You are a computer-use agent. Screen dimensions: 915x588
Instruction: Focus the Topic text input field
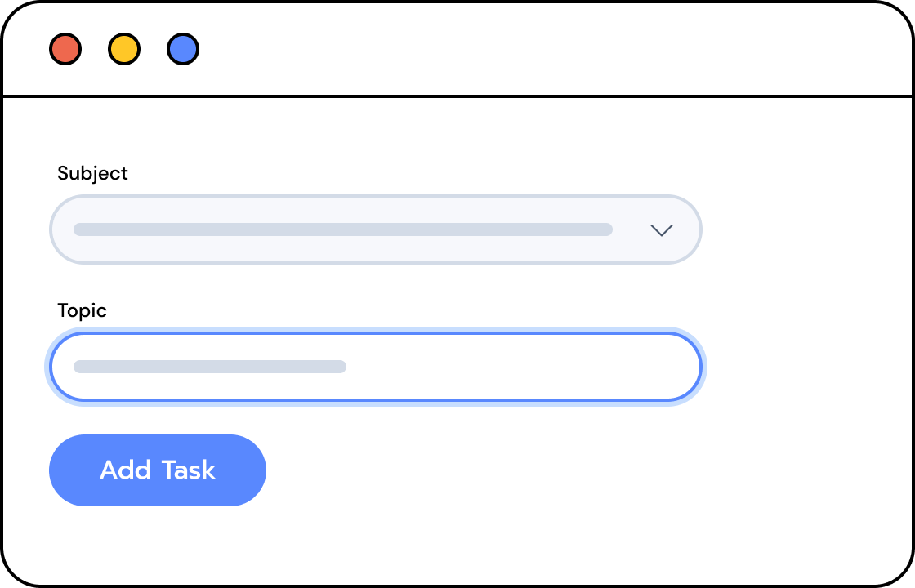376,367
